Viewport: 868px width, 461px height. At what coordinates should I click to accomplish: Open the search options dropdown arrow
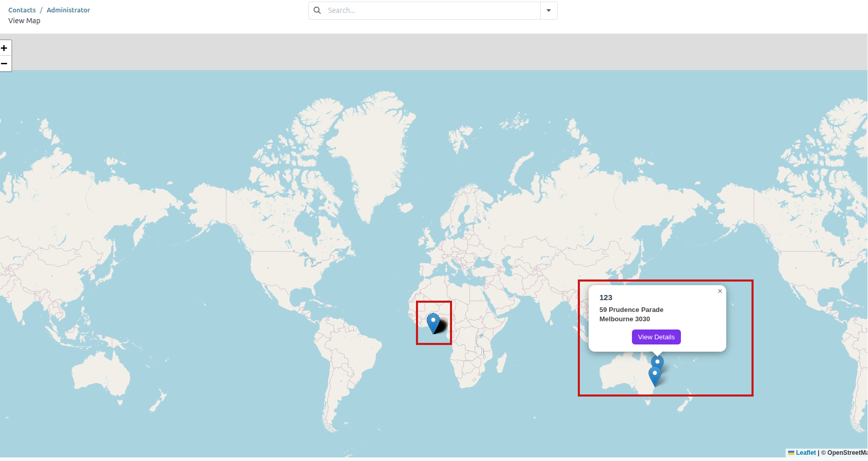click(548, 10)
